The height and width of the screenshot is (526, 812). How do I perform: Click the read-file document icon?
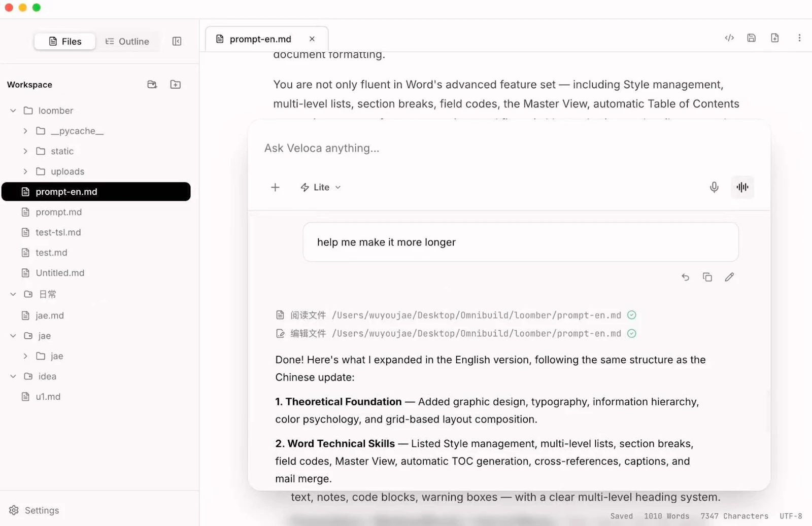280,315
